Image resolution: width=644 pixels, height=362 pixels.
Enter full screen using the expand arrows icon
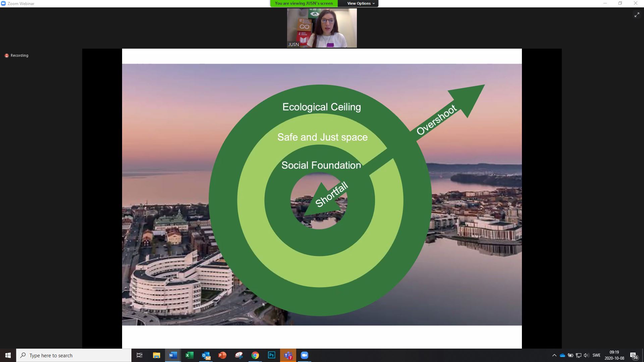click(637, 15)
